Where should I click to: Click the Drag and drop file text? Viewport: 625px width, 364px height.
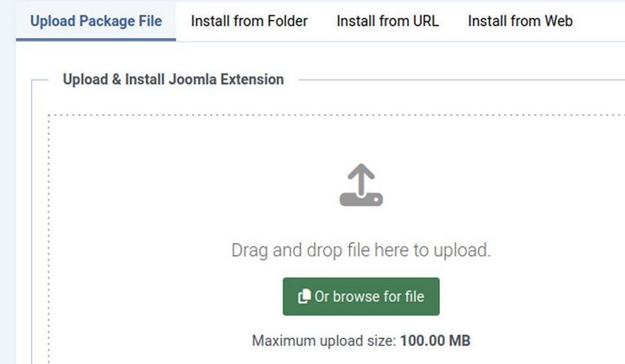coord(360,251)
